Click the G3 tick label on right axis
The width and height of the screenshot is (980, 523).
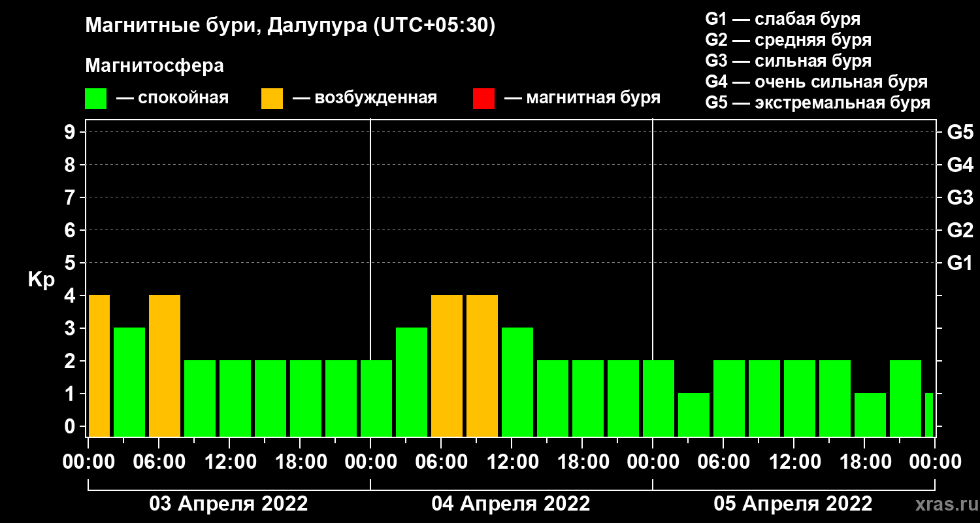click(960, 198)
